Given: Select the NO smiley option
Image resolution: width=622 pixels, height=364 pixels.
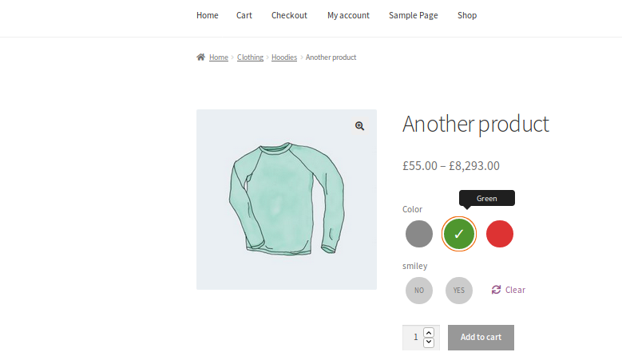Looking at the screenshot, I should (x=419, y=291).
